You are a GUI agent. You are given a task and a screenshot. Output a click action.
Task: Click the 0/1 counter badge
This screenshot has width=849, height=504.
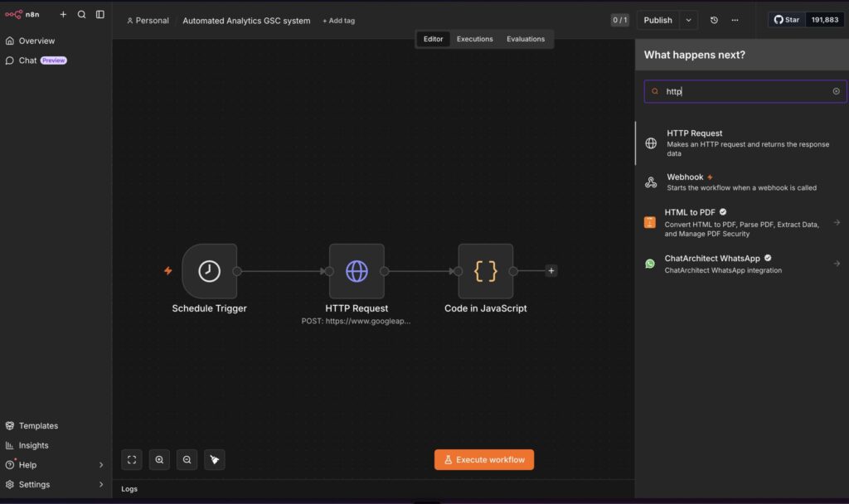(x=619, y=20)
